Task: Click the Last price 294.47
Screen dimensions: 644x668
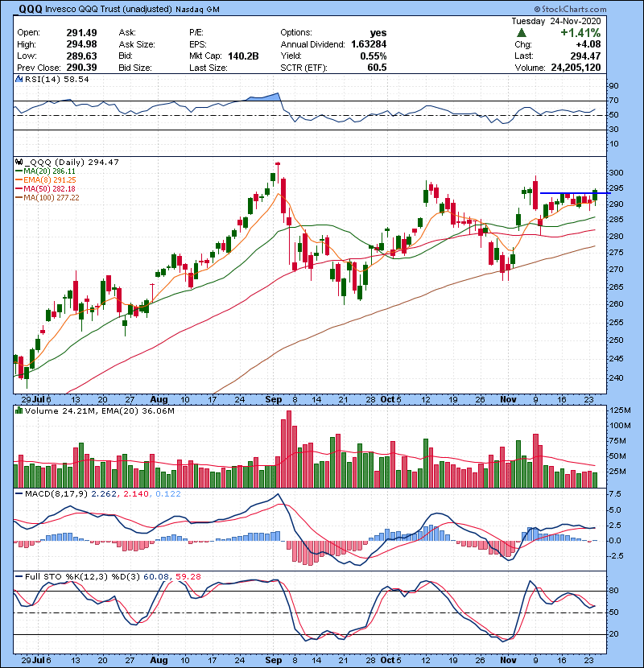Action: (585, 56)
